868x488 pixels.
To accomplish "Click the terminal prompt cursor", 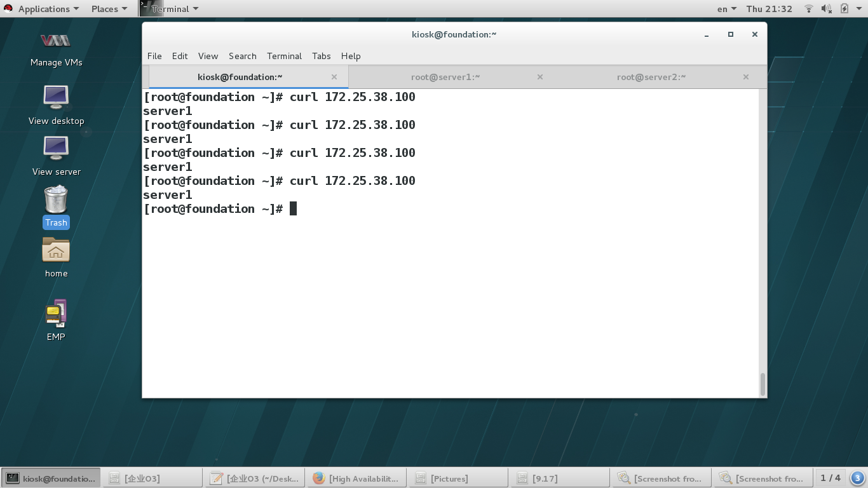I will tap(293, 208).
